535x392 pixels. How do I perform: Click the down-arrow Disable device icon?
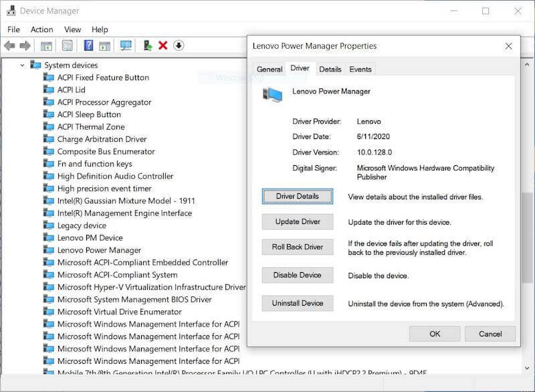179,45
